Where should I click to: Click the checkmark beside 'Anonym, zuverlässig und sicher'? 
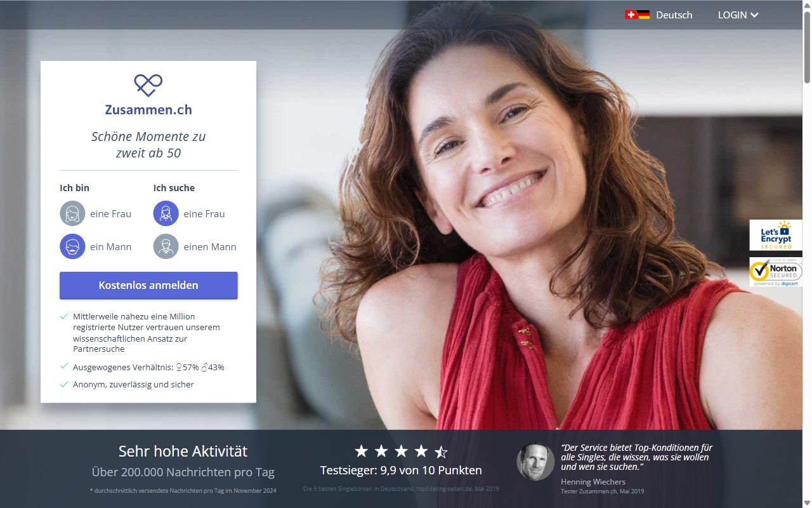[x=64, y=384]
